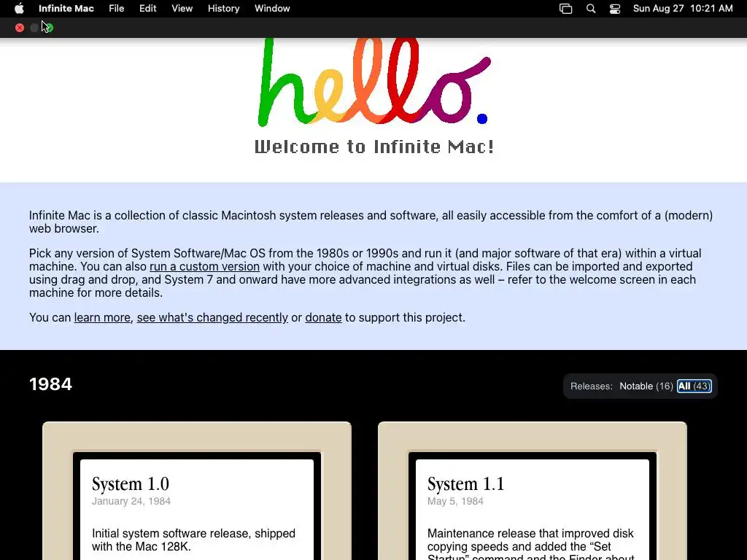
Task: Follow the "learn more" link
Action: [x=102, y=317]
